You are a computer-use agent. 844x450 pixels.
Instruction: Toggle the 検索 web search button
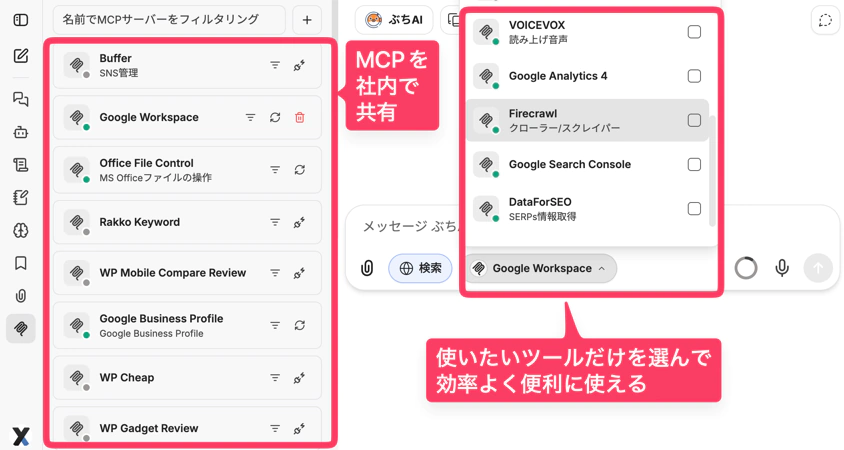(420, 268)
